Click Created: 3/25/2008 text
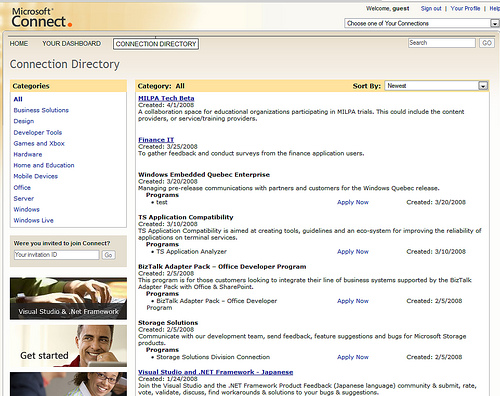This screenshot has width=500, height=396. pos(168,147)
